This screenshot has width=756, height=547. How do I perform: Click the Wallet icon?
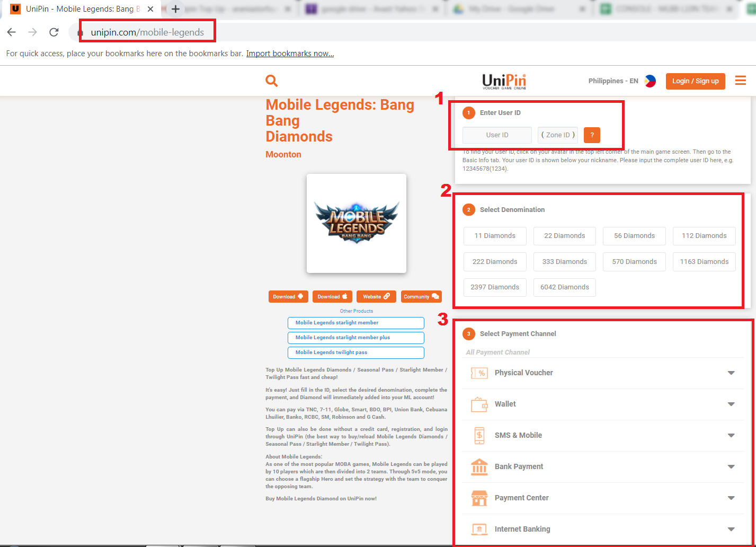coord(479,404)
